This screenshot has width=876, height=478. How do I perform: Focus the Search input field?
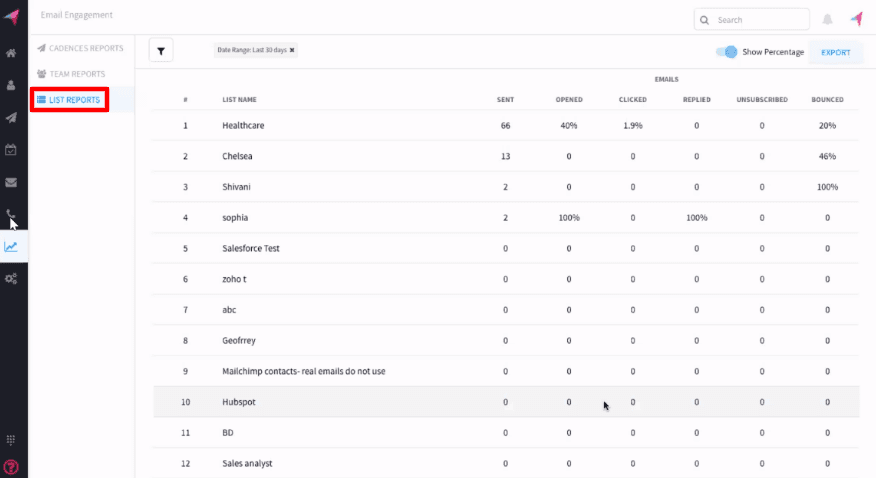coord(752,20)
